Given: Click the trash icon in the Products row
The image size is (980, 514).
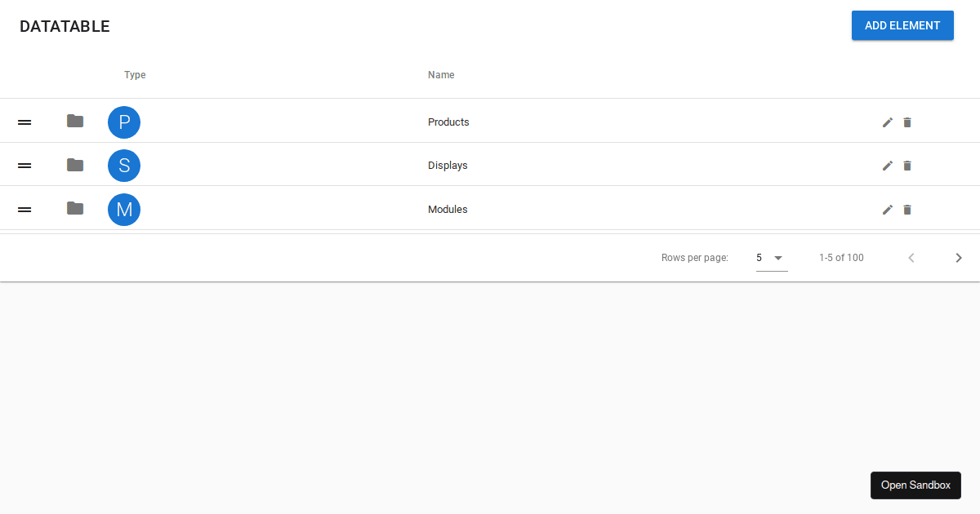Looking at the screenshot, I should pyautogui.click(x=907, y=122).
